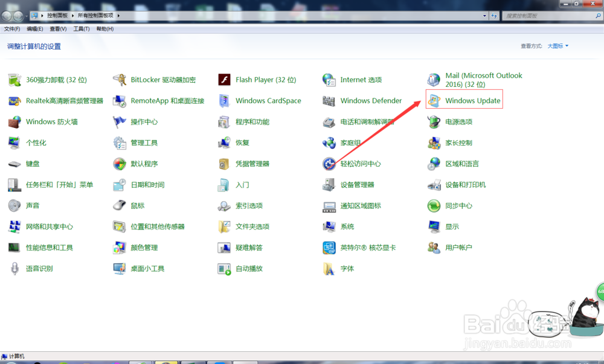Open 键盘 keyboard icon
Screen dimensions: 604x364
pyautogui.click(x=14, y=164)
